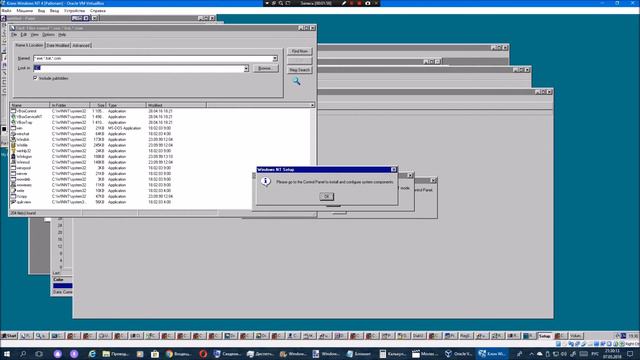Open the Блокнот taskbar button

(359, 353)
